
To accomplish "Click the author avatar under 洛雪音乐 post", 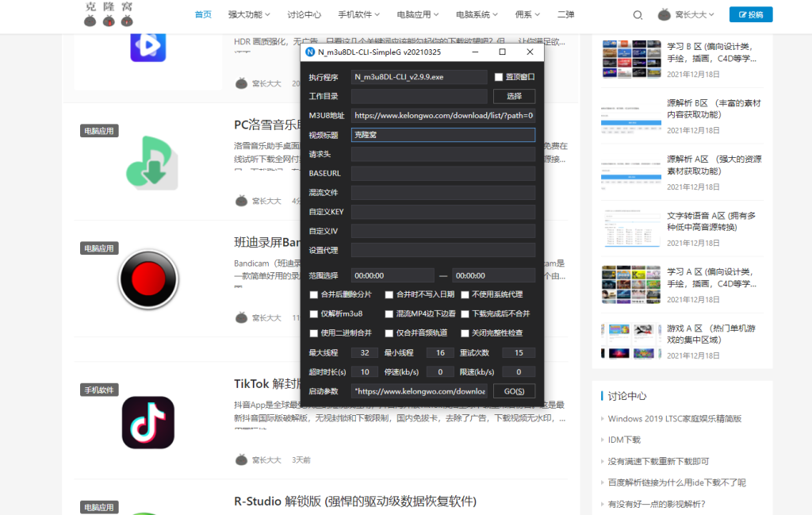I will [x=241, y=201].
